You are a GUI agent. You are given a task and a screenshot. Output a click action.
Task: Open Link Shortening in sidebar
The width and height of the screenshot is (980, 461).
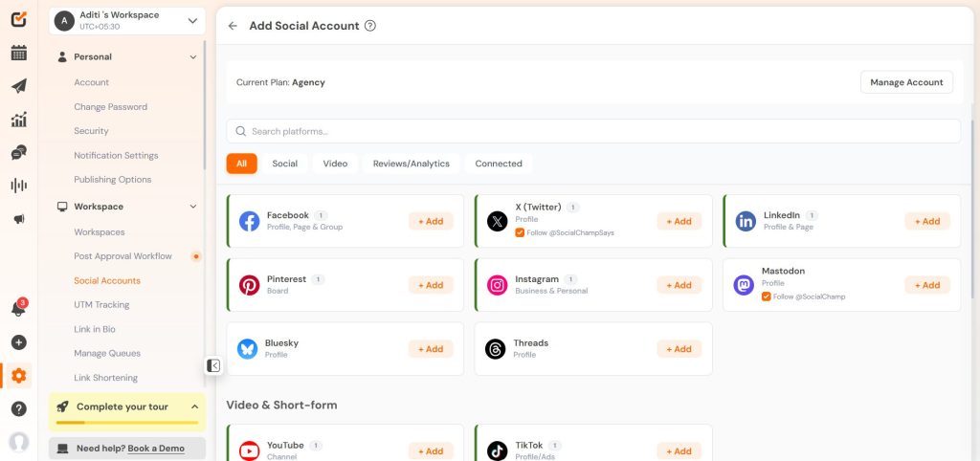105,377
